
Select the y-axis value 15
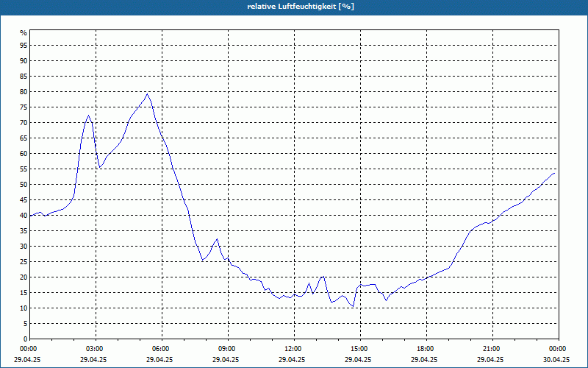[24, 292]
